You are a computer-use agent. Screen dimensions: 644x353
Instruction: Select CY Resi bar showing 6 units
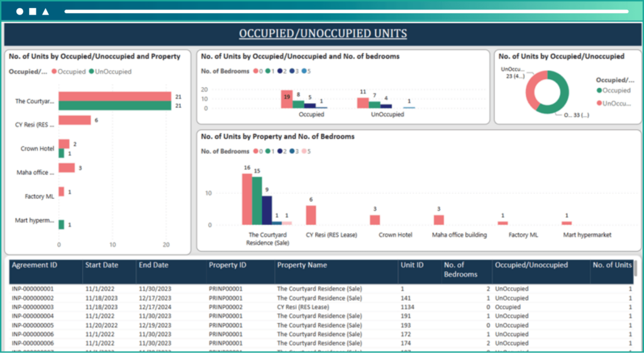74,120
